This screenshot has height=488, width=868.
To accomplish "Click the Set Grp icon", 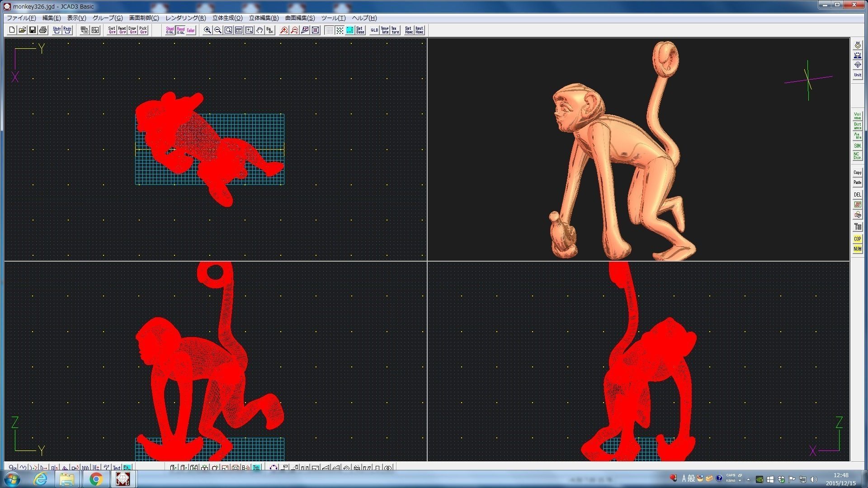I will coord(112,30).
